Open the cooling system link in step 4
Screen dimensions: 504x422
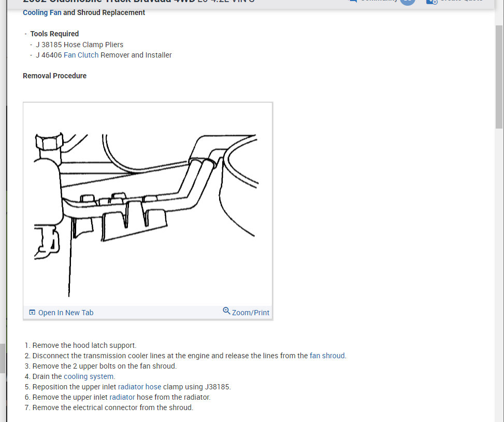(x=89, y=376)
